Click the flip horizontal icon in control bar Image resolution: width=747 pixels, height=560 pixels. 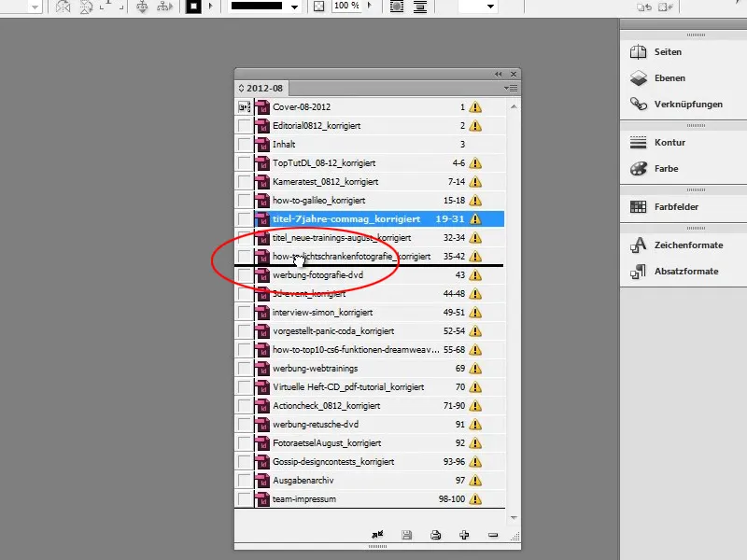pos(63,7)
